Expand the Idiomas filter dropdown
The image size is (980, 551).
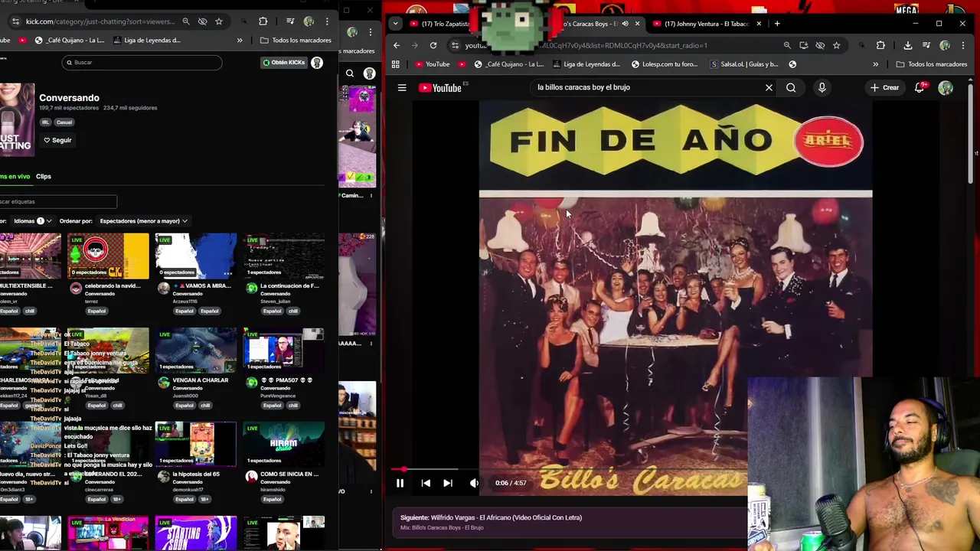[32, 221]
